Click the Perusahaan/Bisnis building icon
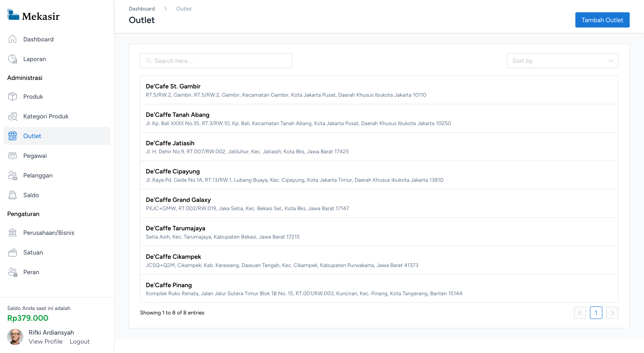 pos(12,233)
